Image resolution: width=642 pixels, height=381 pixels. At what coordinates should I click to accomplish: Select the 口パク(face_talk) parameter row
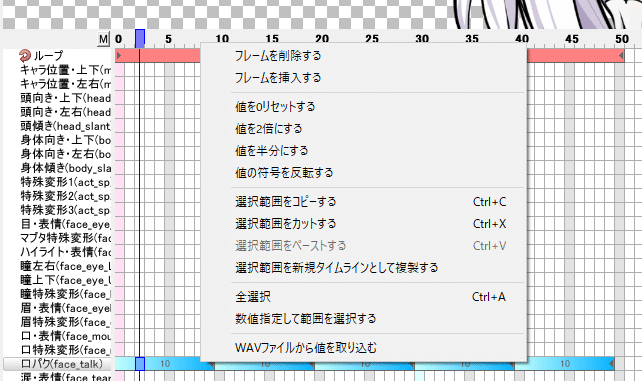[58, 364]
